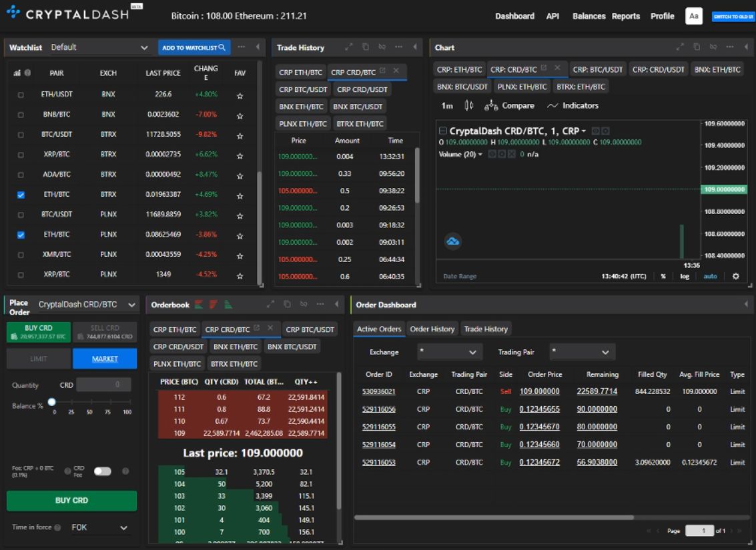
Task: Favorite the ETH/USDT BNX star
Action: [x=240, y=95]
